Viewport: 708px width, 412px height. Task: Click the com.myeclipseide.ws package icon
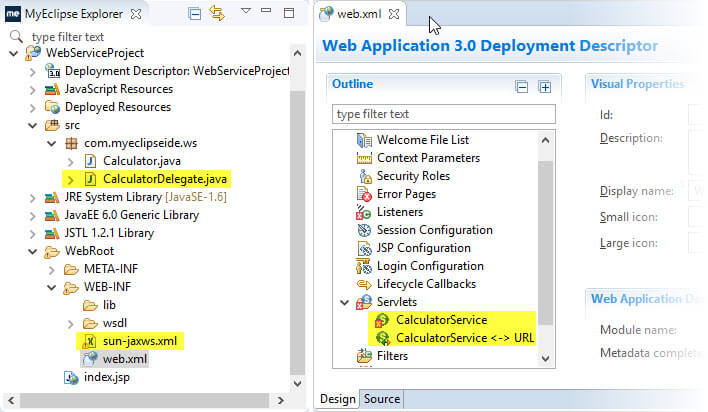(x=71, y=144)
